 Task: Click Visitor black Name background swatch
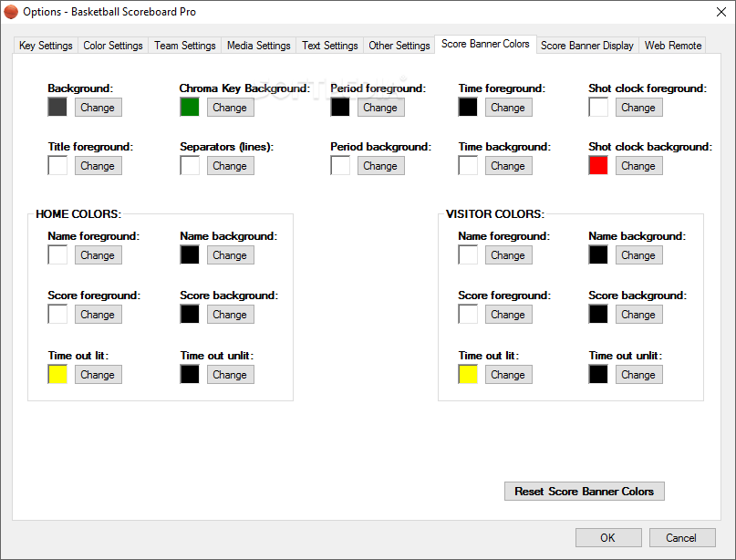[598, 254]
